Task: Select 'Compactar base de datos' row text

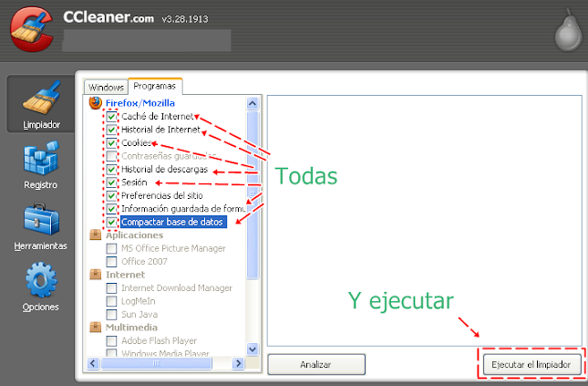Action: point(172,222)
